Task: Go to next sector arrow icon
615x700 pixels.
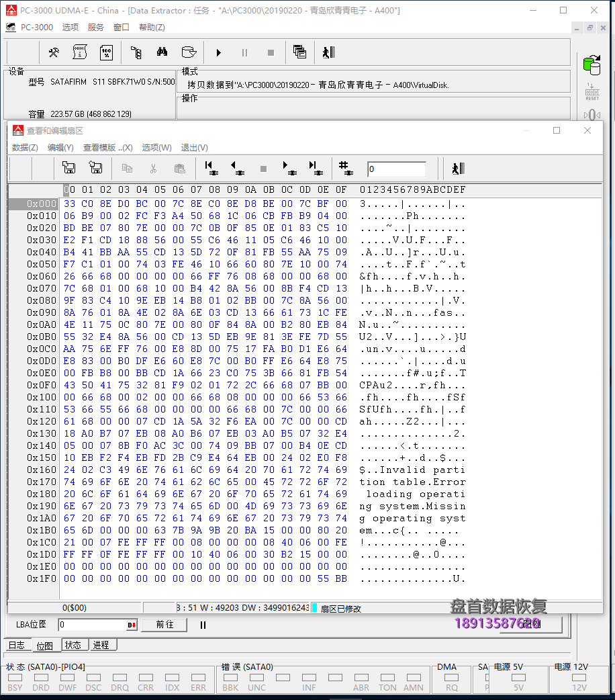Action: [289, 168]
